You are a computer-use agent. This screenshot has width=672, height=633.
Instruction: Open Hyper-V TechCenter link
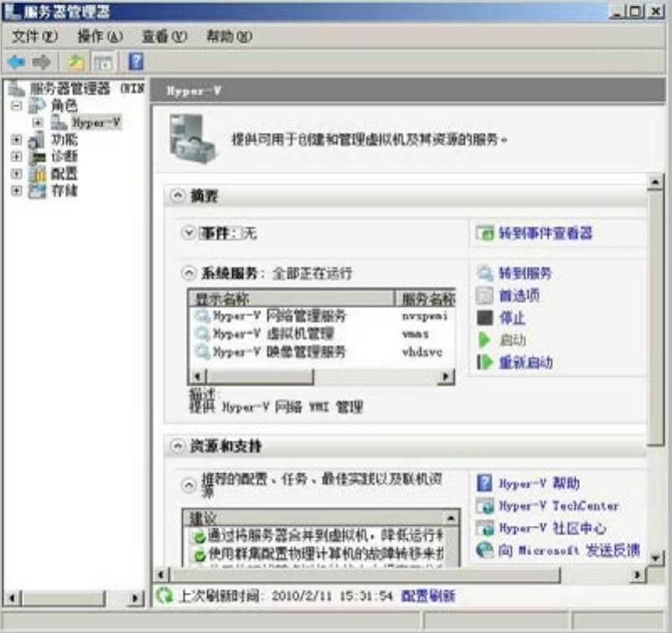coord(559,506)
